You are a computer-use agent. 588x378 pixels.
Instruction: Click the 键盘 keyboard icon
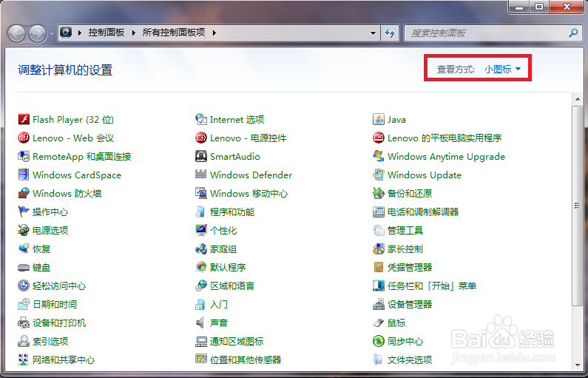point(24,267)
